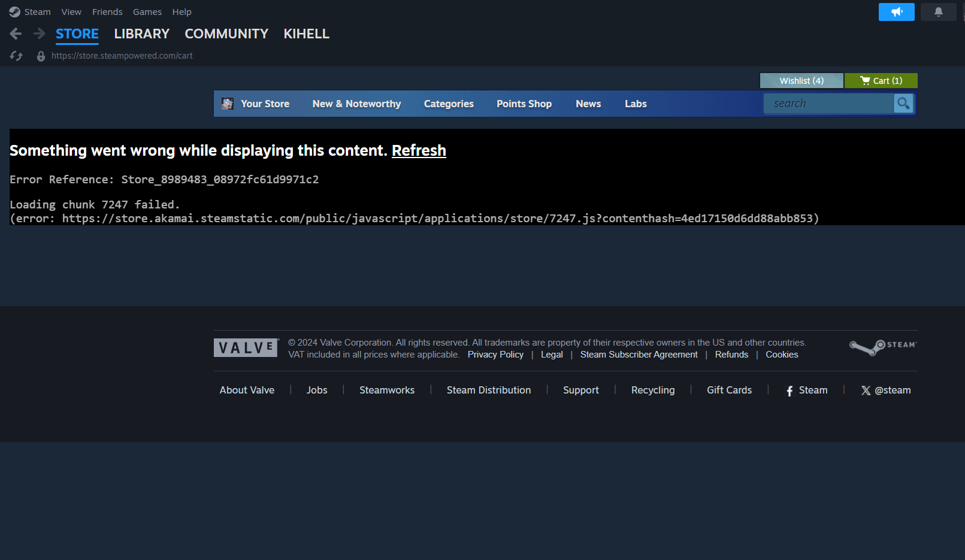Click the Steam logo in footer
Viewport: 965px width, 560px height.
tap(882, 347)
